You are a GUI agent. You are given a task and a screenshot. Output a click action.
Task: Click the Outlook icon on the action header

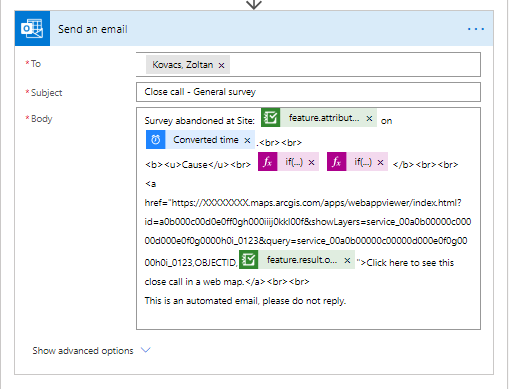[32, 29]
